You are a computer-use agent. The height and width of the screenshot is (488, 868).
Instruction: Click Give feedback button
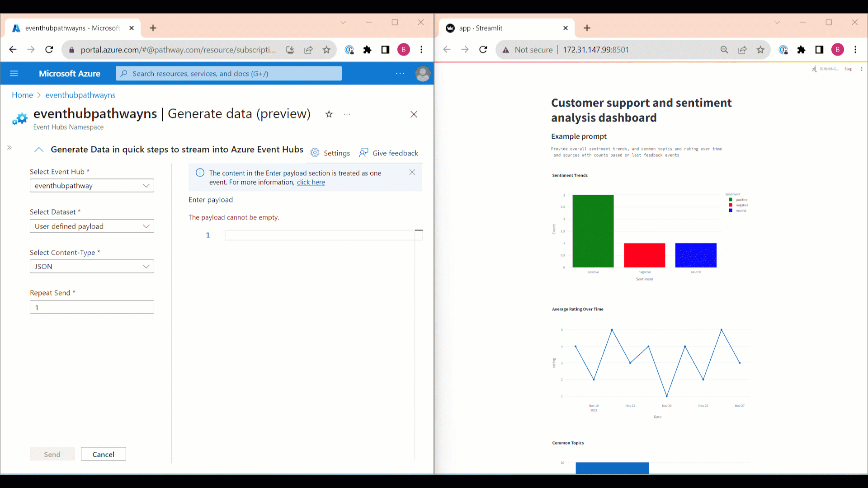(389, 153)
